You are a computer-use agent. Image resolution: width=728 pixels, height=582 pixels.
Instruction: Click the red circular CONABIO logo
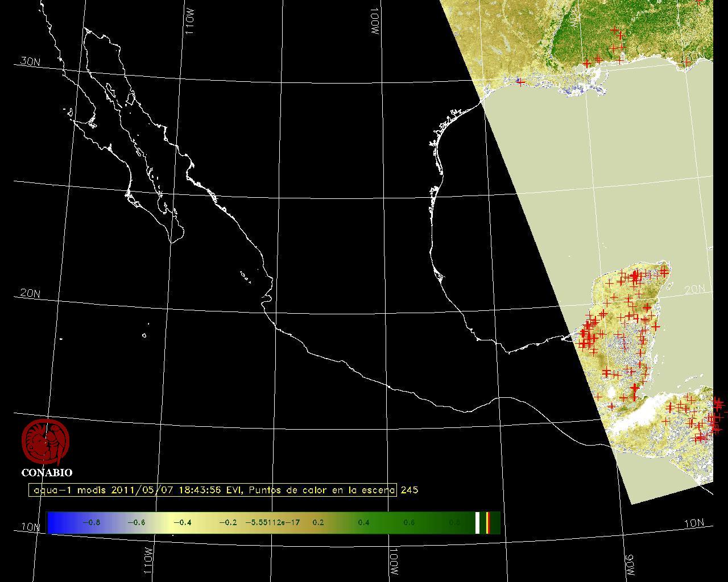(45, 442)
